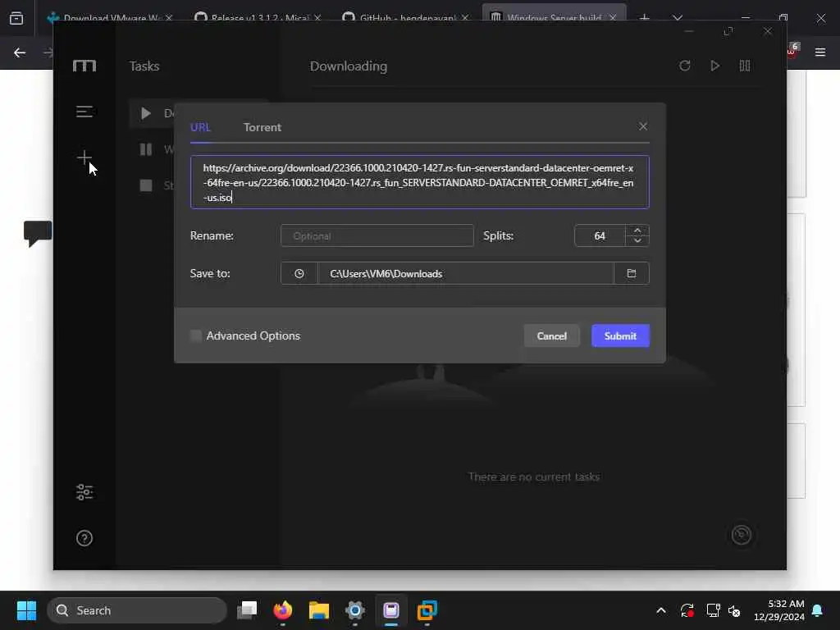Open new browser tab with plus

coord(645,18)
